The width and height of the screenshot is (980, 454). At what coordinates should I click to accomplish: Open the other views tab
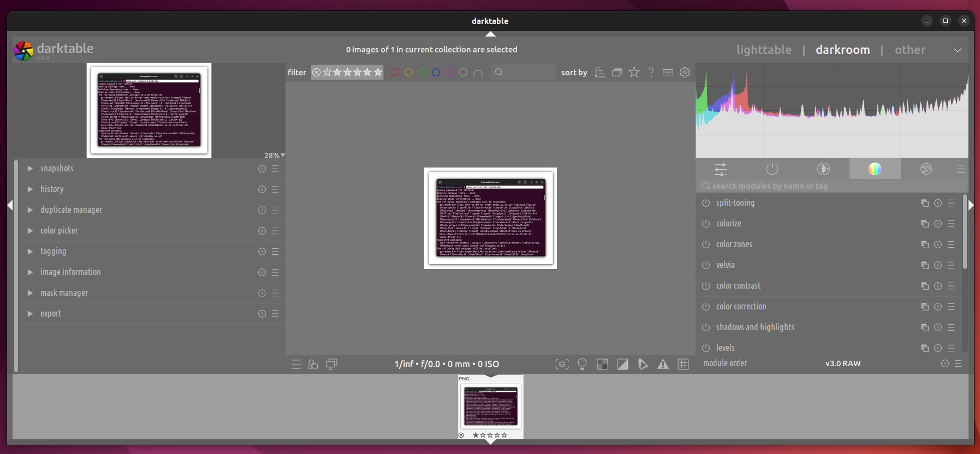coord(910,50)
